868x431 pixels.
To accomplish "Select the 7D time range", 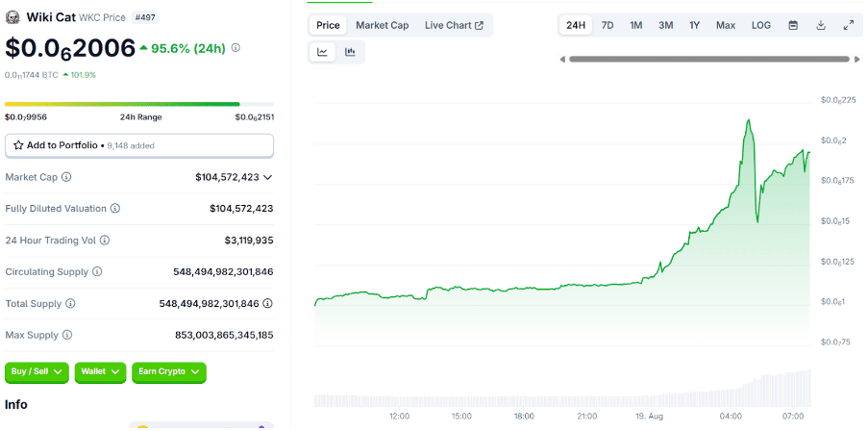I will click(608, 25).
